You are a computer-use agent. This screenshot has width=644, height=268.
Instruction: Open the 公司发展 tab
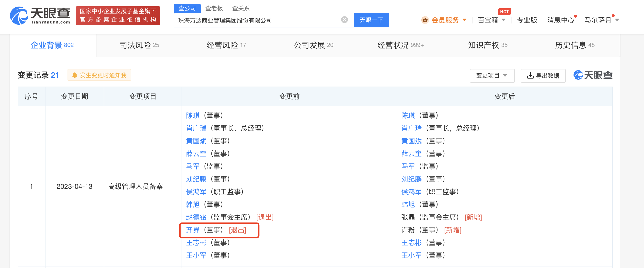click(x=313, y=45)
